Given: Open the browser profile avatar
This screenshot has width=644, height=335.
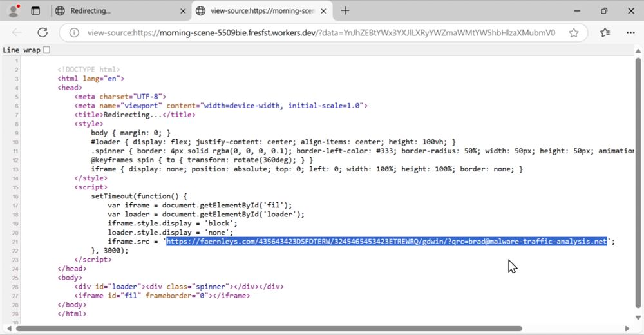Looking at the screenshot, I should (14, 11).
